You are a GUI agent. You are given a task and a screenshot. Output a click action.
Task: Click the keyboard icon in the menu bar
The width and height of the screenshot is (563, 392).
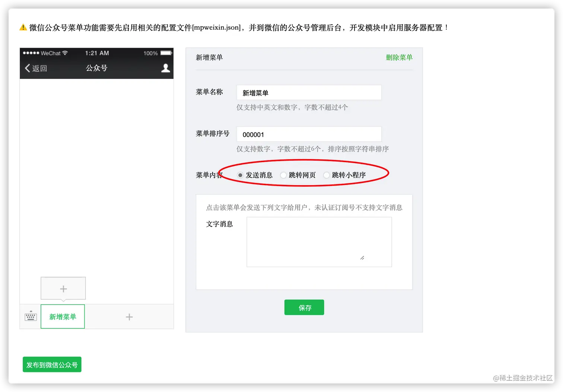(31, 317)
